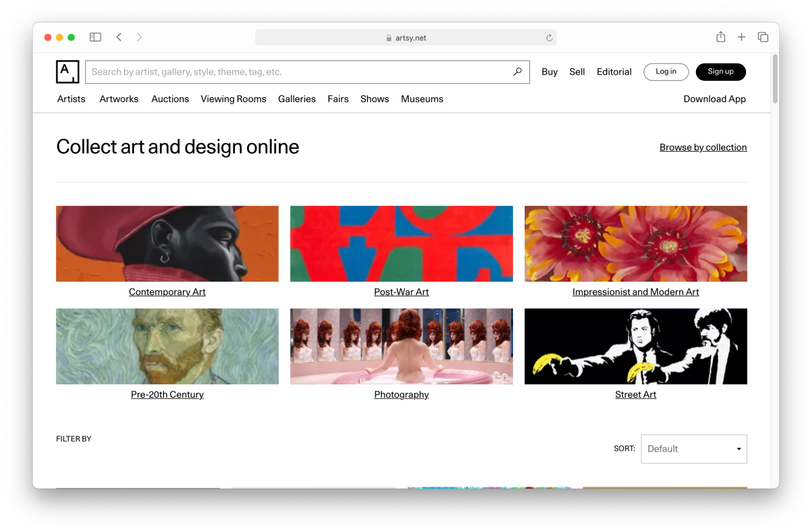Open the Sort Default dropdown
This screenshot has height=532, width=812.
[x=694, y=449]
